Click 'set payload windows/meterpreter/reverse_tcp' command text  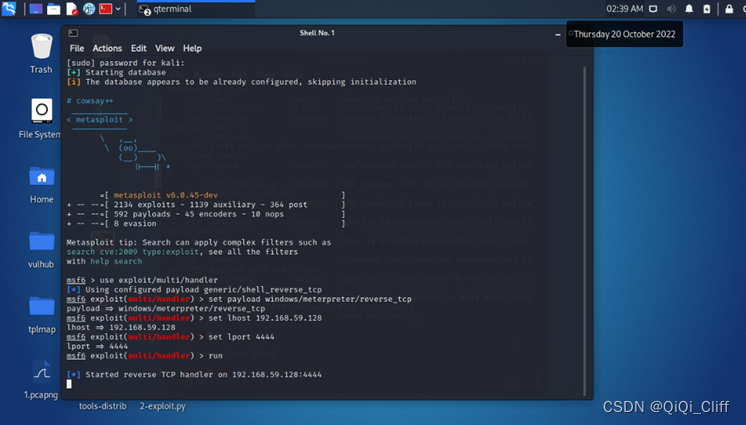310,299
